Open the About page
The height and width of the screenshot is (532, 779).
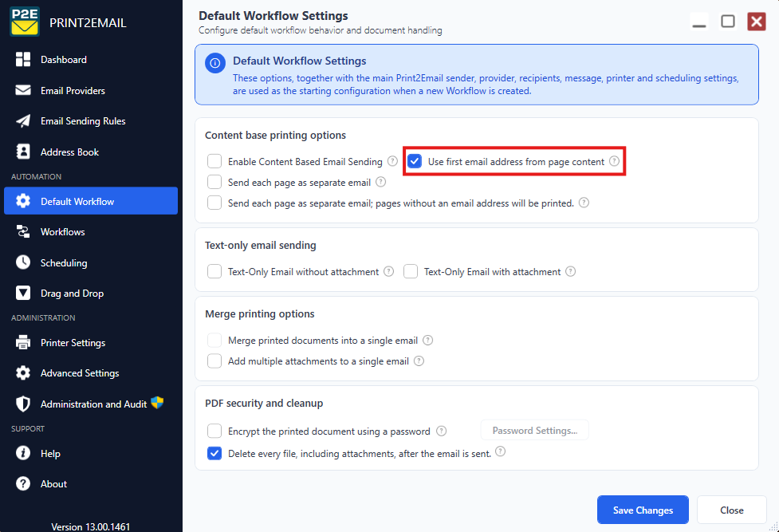click(91, 483)
